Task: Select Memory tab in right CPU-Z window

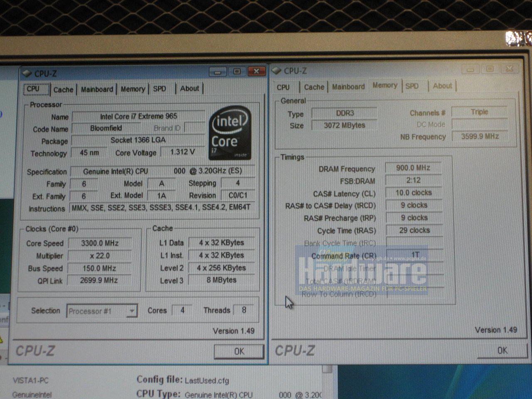Action: pos(385,85)
